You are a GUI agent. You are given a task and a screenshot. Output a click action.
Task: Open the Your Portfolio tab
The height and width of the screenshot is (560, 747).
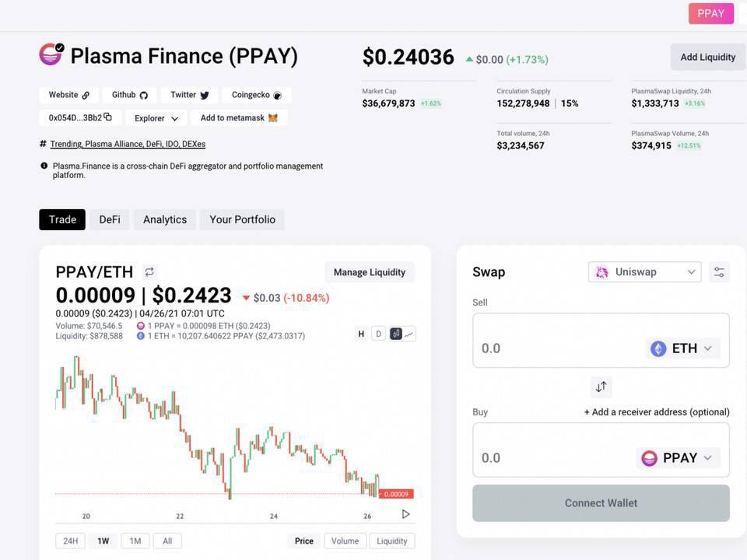[242, 219]
